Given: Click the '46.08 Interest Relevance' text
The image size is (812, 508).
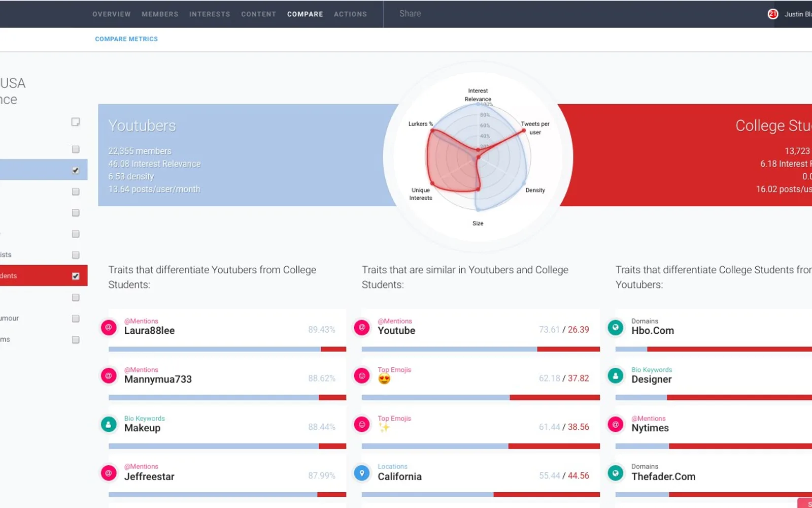Looking at the screenshot, I should 154,164.
